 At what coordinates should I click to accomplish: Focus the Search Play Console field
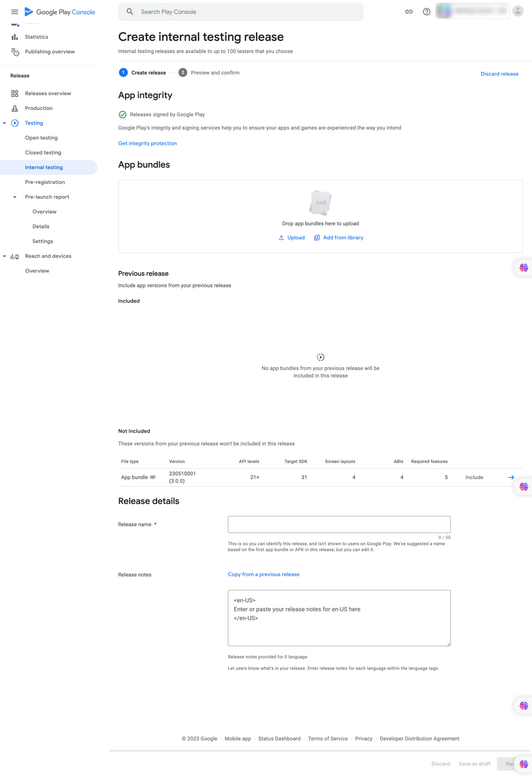241,12
